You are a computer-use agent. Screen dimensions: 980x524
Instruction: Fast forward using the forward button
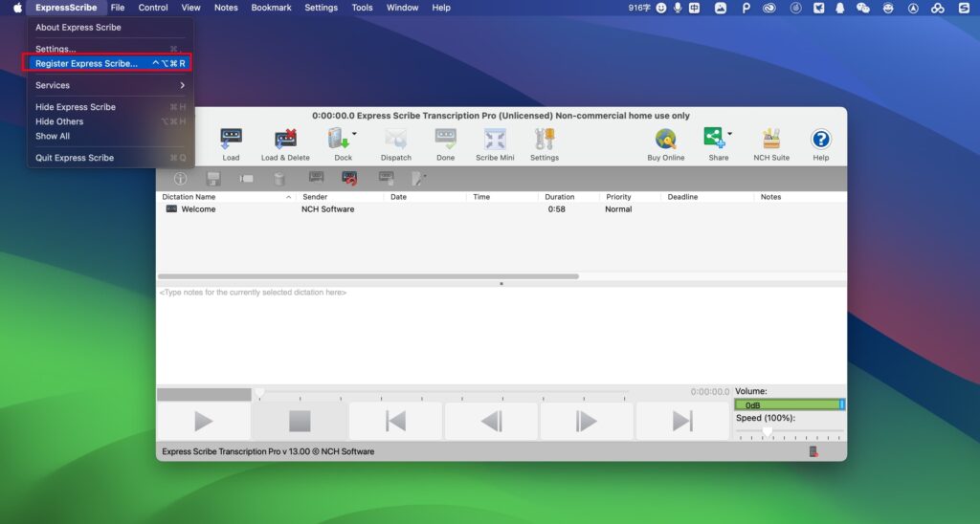587,421
